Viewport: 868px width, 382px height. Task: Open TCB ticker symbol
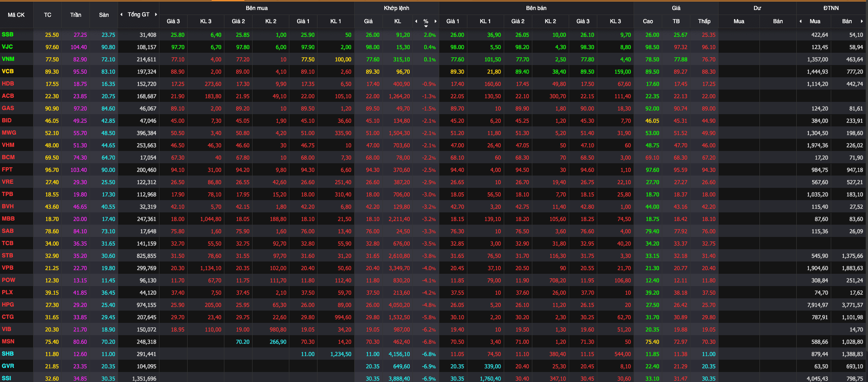[8, 243]
